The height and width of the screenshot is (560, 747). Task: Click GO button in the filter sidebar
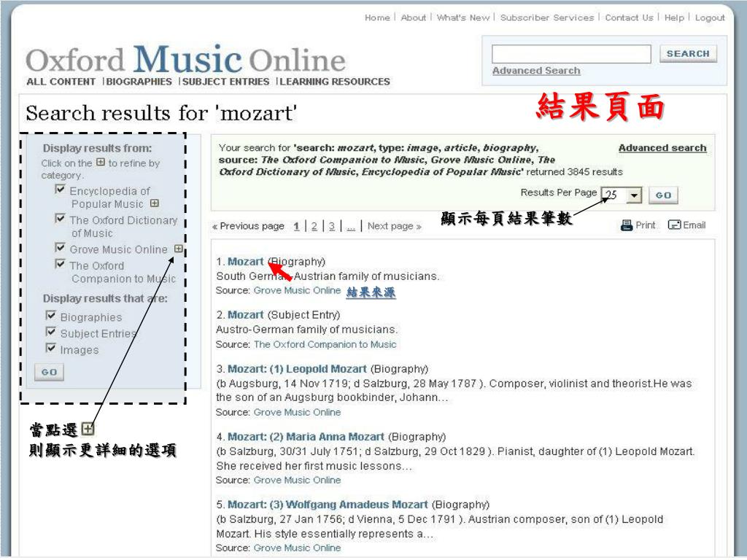tap(49, 372)
